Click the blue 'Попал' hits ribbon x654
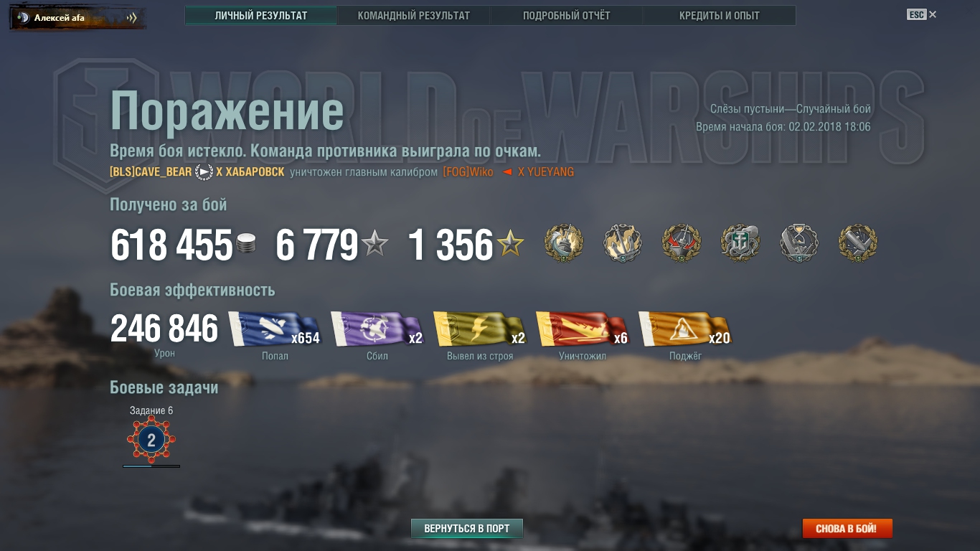Screen dimensions: 980x551 [x=275, y=329]
